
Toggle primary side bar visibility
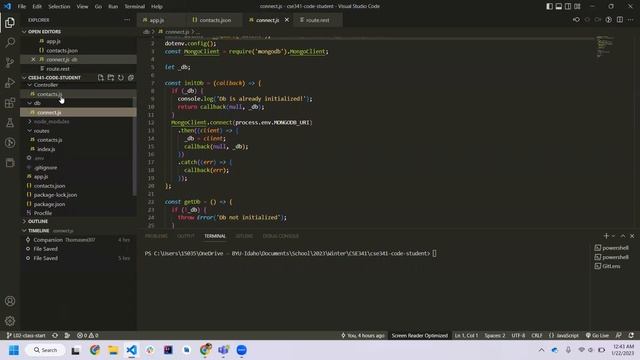pyautogui.click(x=549, y=6)
